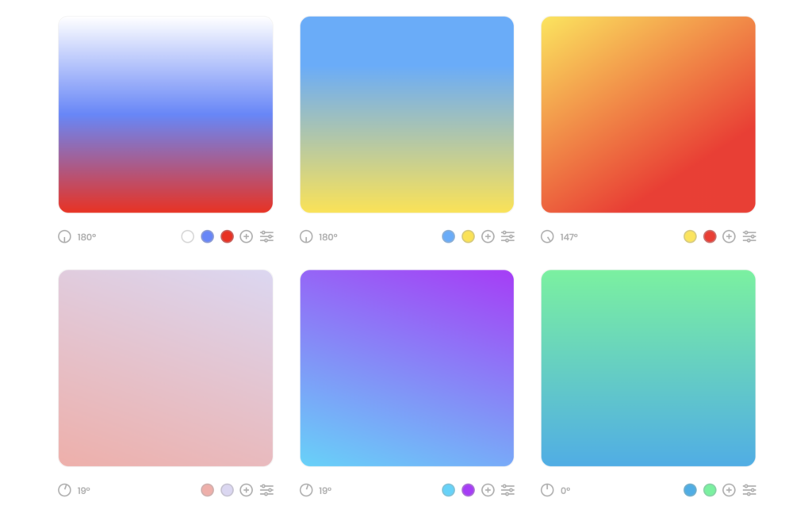Select the lavender color stop swatch

pyautogui.click(x=227, y=490)
